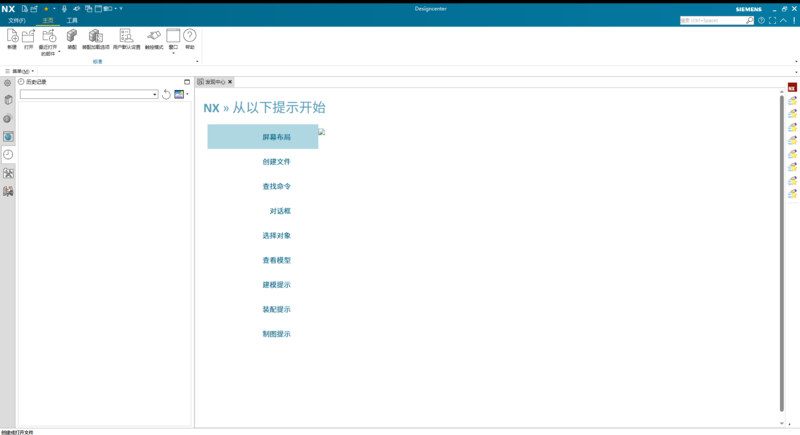
Task: Click the microphone voice command icon
Action: (x=64, y=9)
